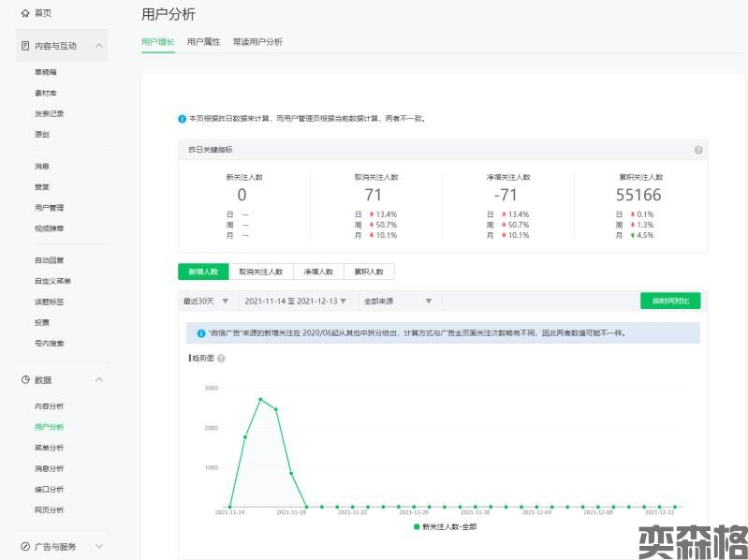This screenshot has height=560, width=748.
Task: Click the question mark next to 趋势图
Action: click(x=221, y=358)
